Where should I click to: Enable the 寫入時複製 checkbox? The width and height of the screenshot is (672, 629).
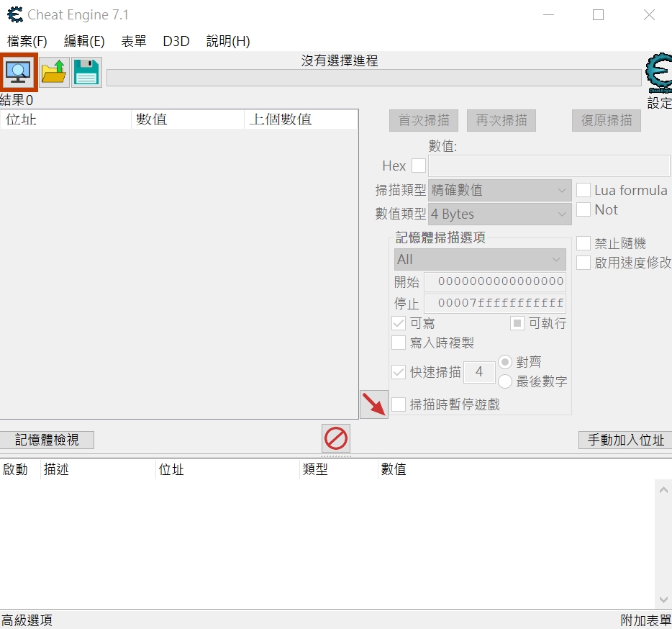pos(399,343)
